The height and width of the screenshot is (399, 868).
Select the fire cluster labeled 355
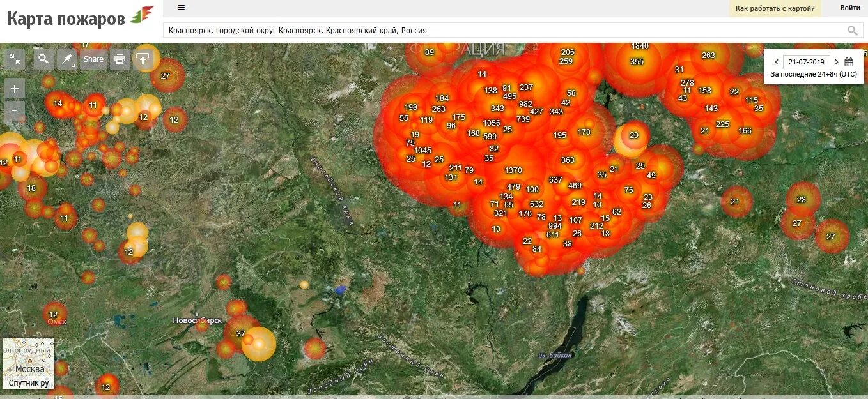click(637, 62)
